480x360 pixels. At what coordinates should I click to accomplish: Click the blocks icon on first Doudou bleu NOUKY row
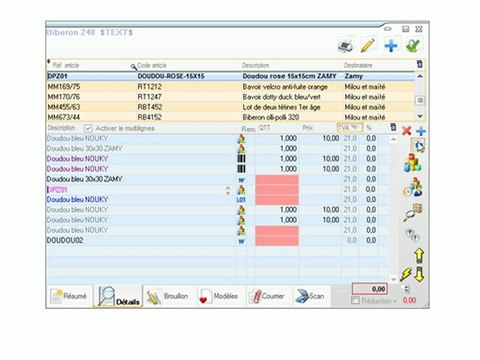click(x=241, y=139)
